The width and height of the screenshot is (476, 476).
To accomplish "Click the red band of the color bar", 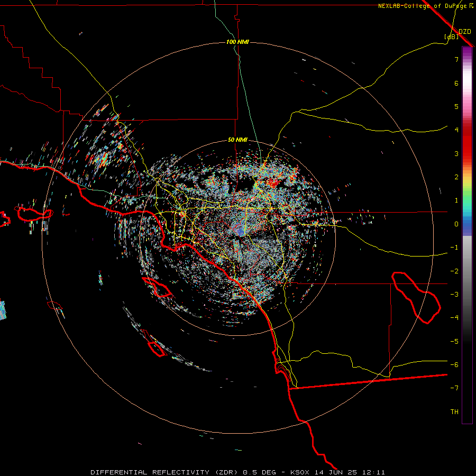I will coord(467,143).
